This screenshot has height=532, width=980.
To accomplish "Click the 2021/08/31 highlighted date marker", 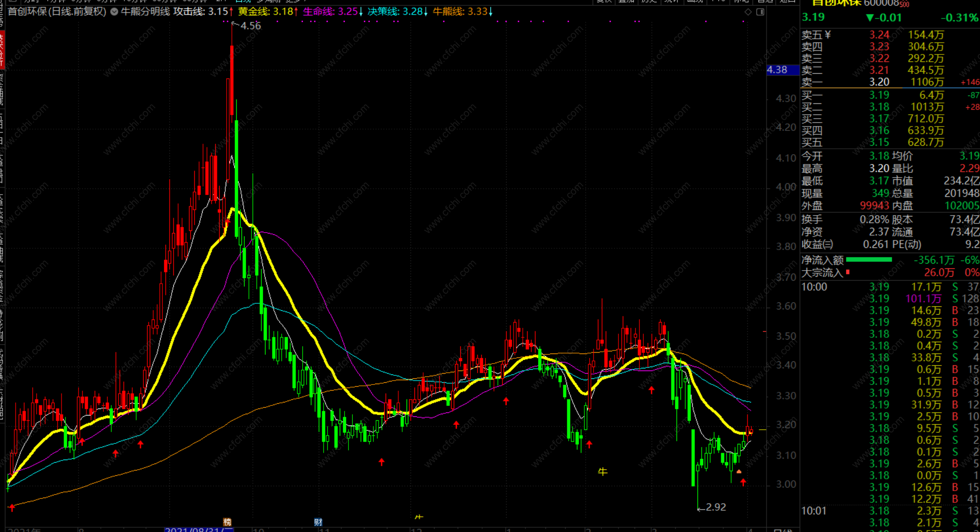I will pos(199,530).
